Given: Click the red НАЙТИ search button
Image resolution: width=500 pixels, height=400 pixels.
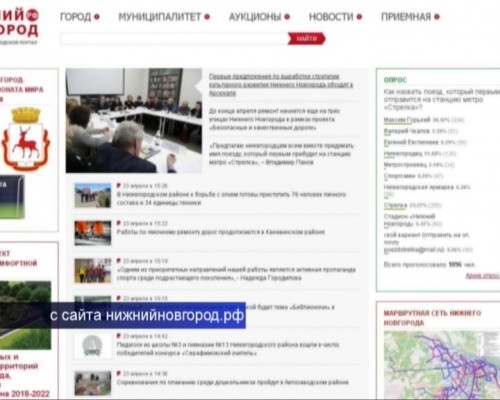Looking at the screenshot, I should 307,39.
